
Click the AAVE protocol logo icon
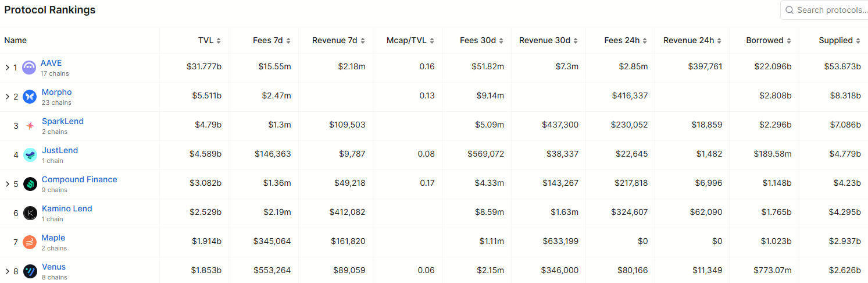(x=29, y=68)
